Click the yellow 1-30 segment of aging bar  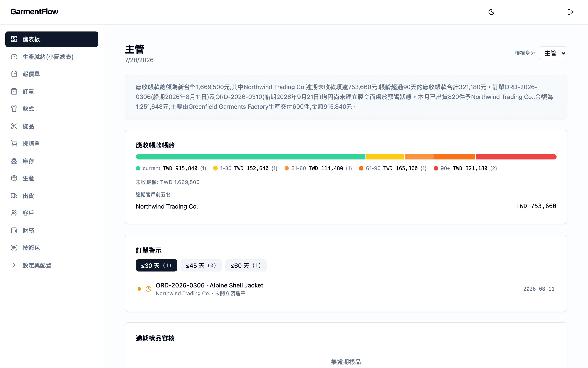[385, 157]
